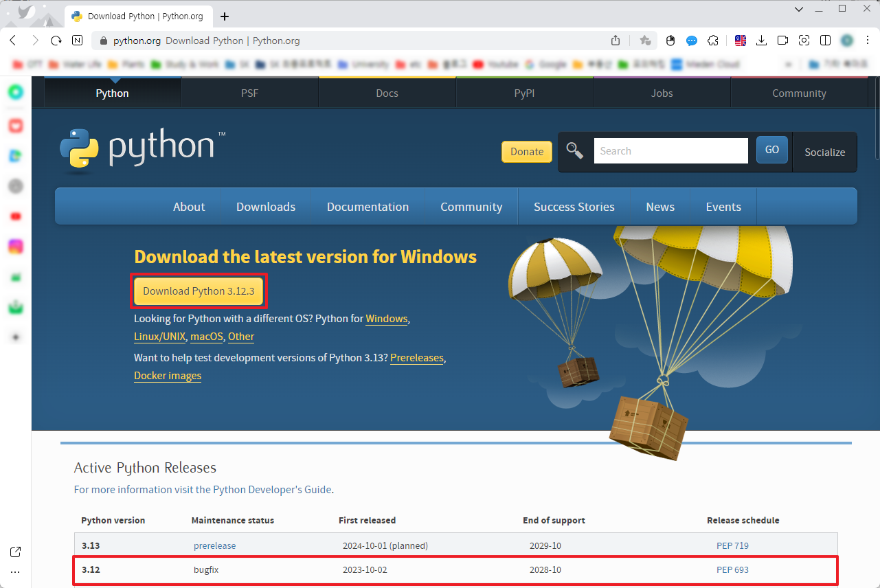The image size is (880, 588).
Task: Open the Prereleases link in banner
Action: click(x=417, y=358)
